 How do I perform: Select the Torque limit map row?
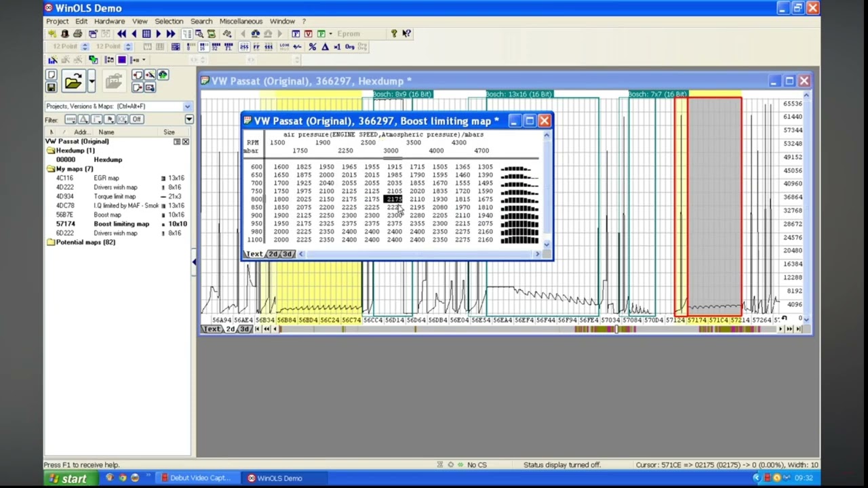point(118,197)
